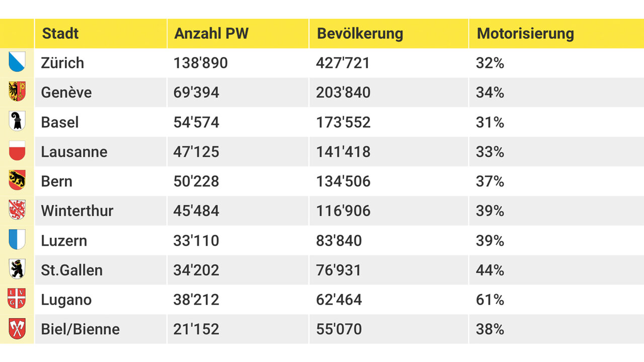
Task: Click the Winterthur coat of arms icon
Action: click(x=17, y=210)
